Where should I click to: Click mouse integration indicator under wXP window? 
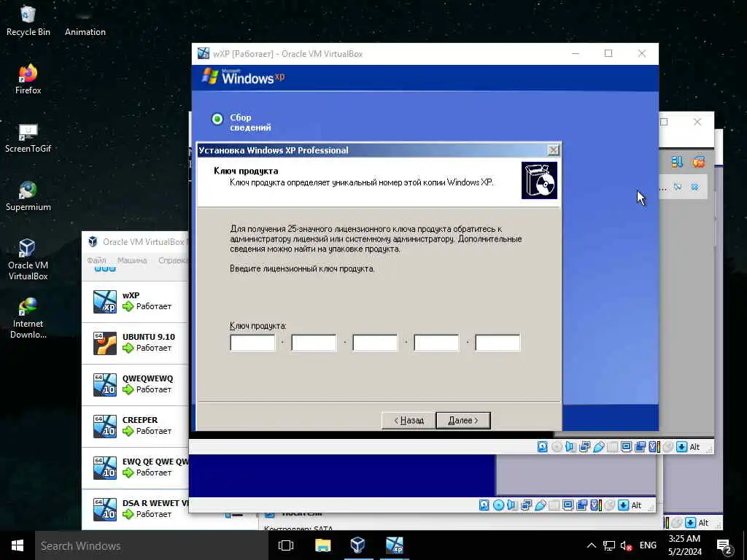point(668,447)
